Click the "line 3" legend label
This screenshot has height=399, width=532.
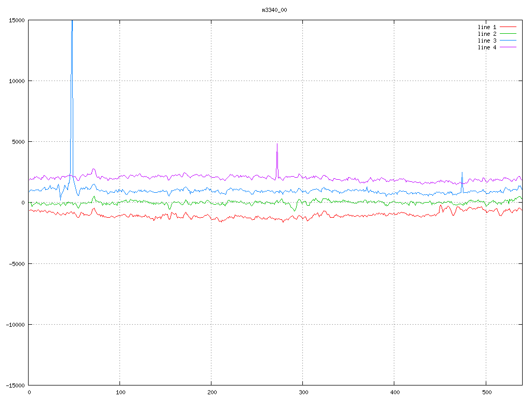[x=487, y=41]
